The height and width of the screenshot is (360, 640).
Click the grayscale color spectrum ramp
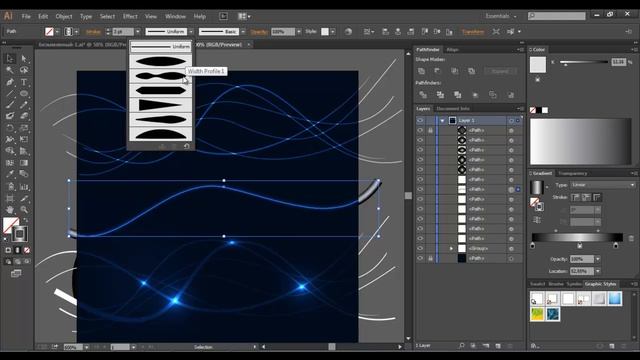(x=580, y=142)
